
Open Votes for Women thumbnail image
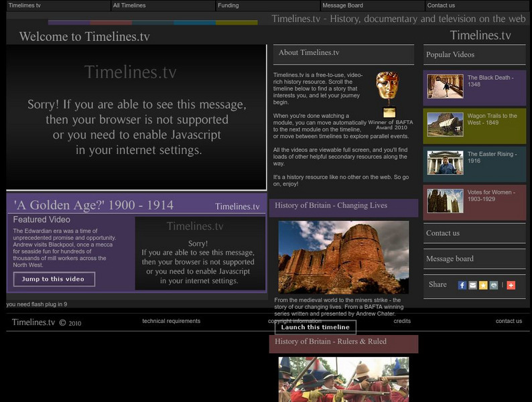click(x=445, y=201)
